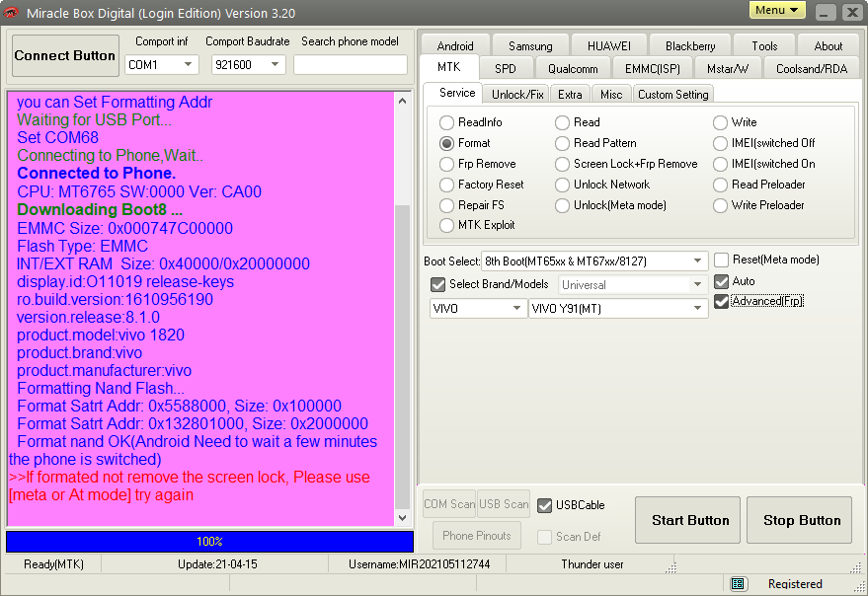The height and width of the screenshot is (596, 868).
Task: Open the Mstar/W tab
Action: pyautogui.click(x=728, y=69)
